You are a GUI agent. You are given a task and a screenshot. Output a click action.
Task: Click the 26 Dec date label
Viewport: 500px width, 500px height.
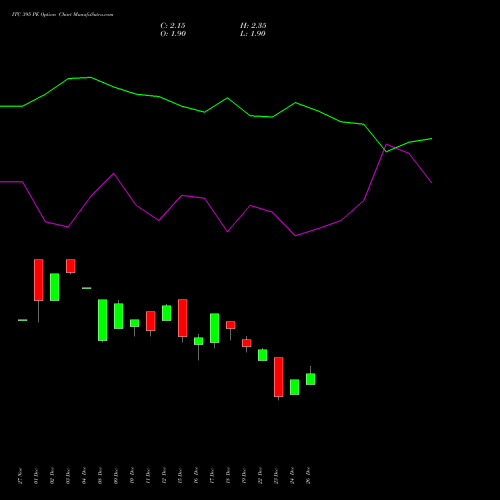coord(308,476)
